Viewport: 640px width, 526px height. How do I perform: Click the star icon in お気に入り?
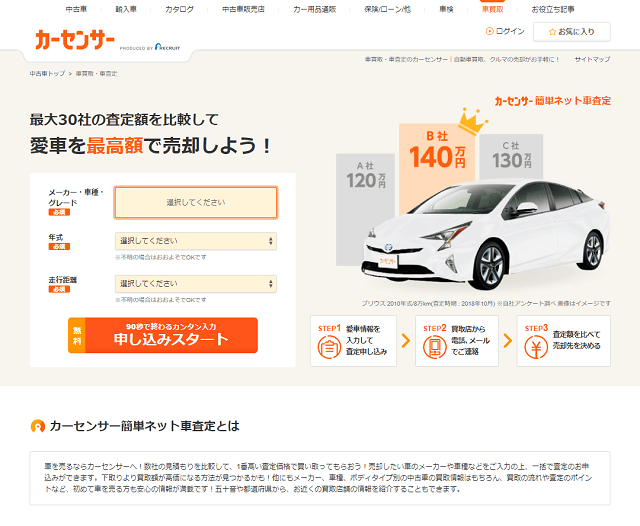click(552, 32)
